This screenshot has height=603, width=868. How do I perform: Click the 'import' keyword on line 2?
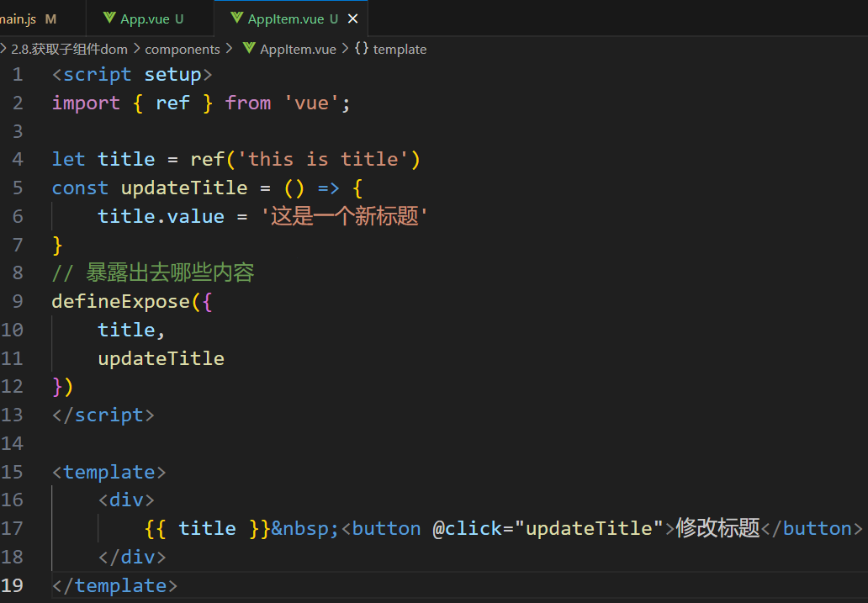(86, 103)
